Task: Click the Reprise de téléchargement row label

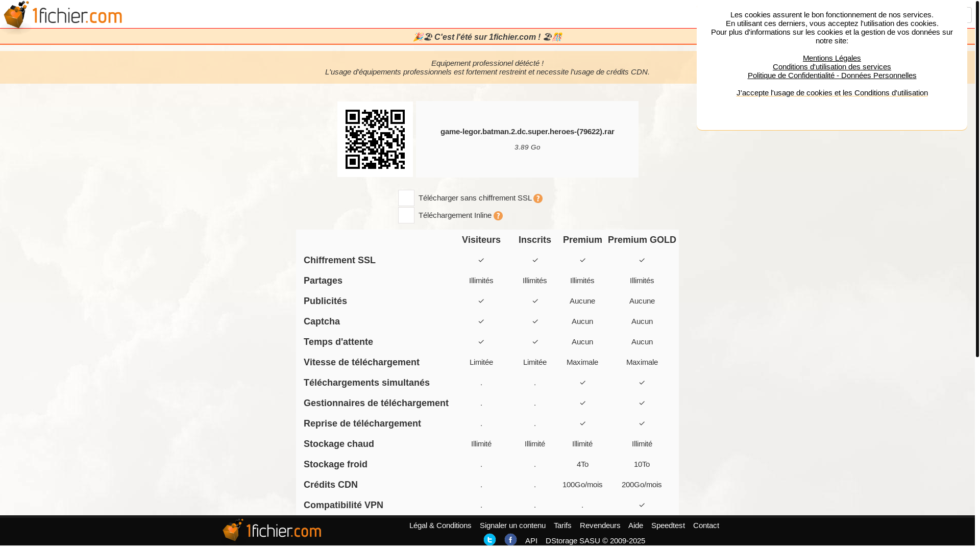Action: click(x=362, y=423)
